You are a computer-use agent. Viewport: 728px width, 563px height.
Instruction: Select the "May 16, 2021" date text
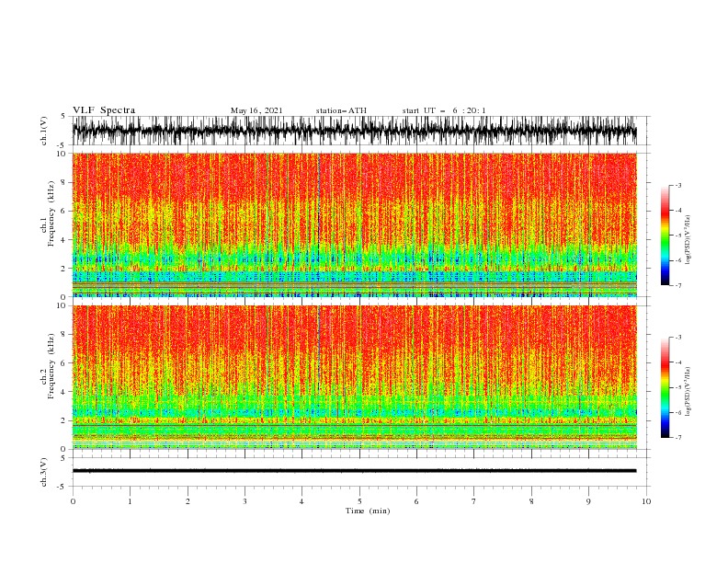click(x=256, y=110)
